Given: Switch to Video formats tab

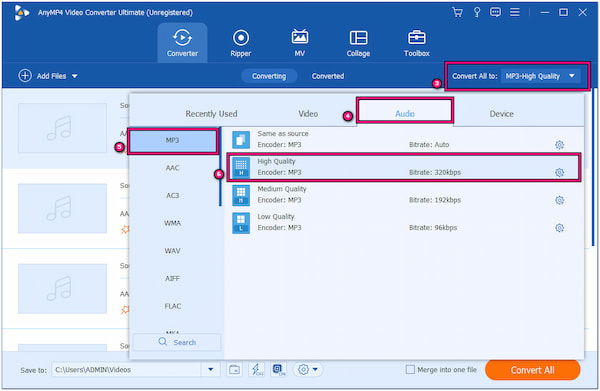Looking at the screenshot, I should (x=308, y=114).
